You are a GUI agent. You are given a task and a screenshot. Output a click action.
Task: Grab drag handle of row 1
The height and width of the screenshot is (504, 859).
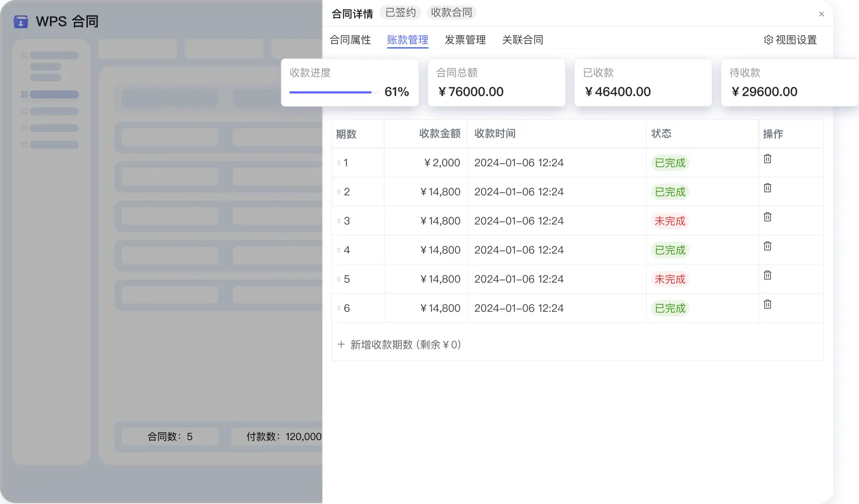[339, 163]
